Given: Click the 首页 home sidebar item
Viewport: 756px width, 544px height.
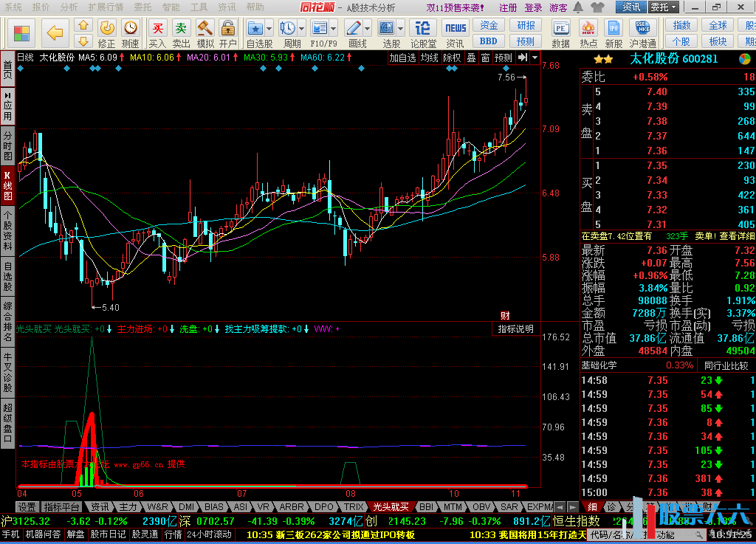Looking at the screenshot, I should pos(7,70).
